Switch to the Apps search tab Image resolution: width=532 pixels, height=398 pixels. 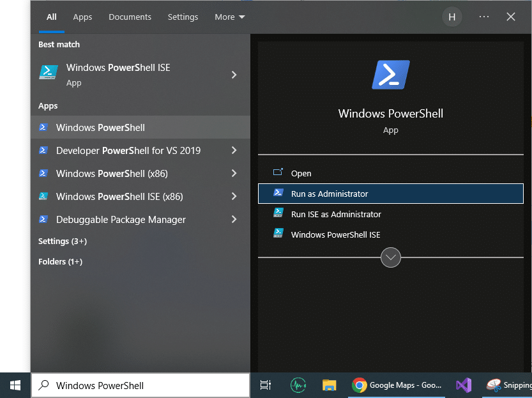[x=82, y=17]
